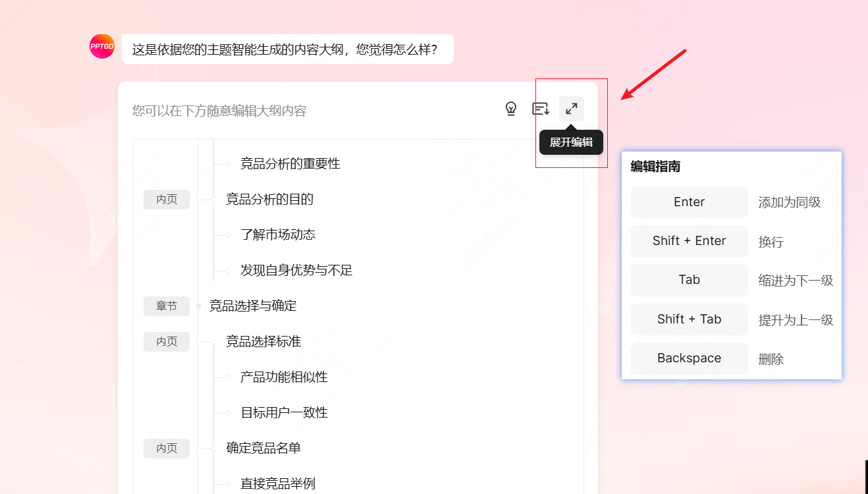Click 内页 tag beside 确定竞品名单

point(167,449)
